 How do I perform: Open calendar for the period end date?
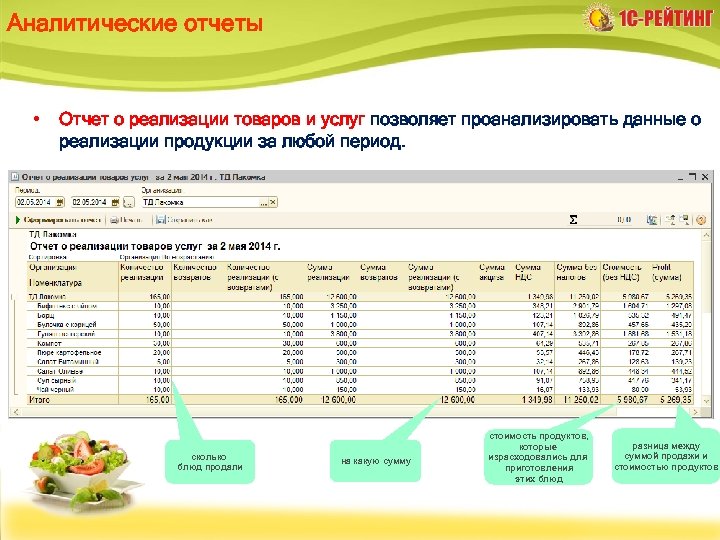tap(115, 202)
